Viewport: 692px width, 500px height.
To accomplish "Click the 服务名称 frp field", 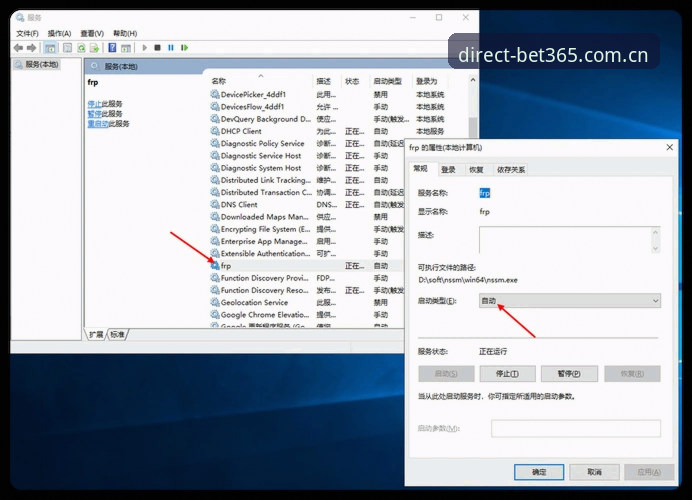I will tap(485, 193).
